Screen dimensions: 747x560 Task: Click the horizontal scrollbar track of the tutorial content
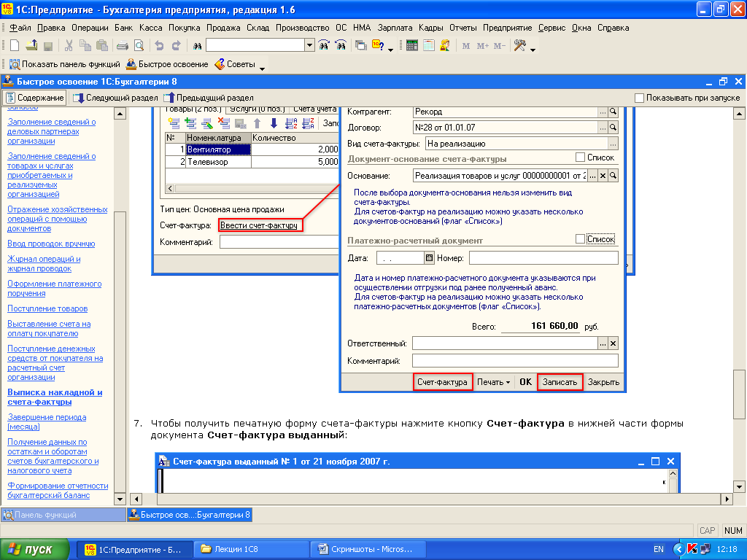coord(438,499)
